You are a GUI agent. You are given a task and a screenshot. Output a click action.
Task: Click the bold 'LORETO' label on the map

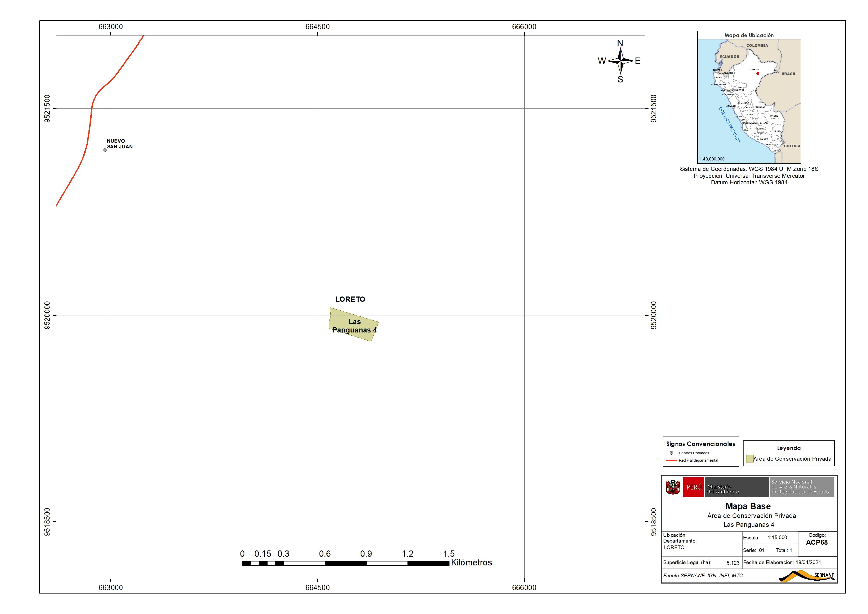click(350, 299)
